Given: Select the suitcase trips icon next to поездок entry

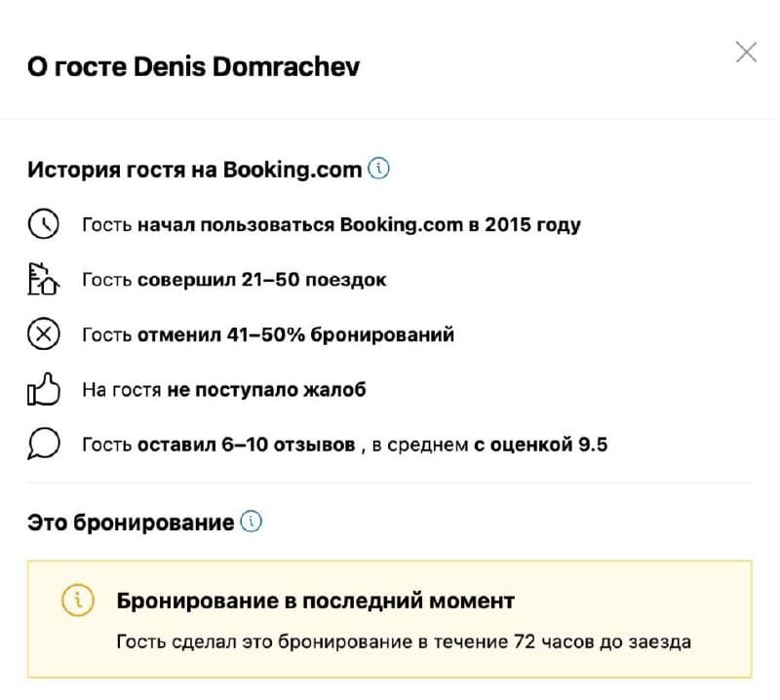Looking at the screenshot, I should coord(43,279).
